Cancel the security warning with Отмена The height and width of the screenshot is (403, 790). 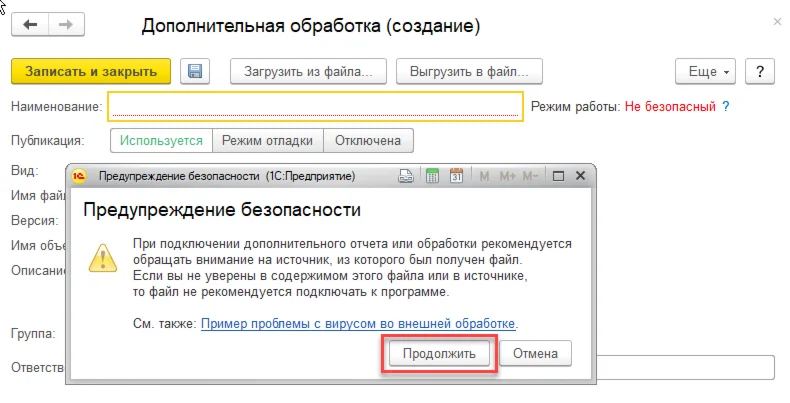click(x=535, y=354)
